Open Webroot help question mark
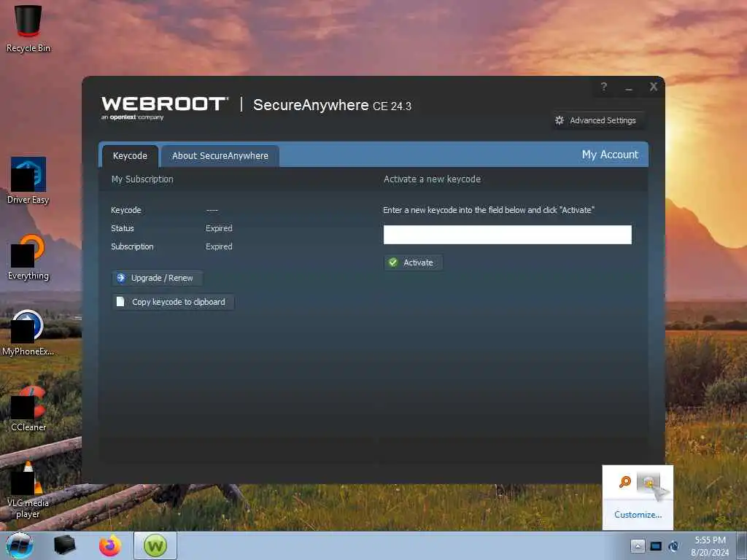 (x=604, y=87)
